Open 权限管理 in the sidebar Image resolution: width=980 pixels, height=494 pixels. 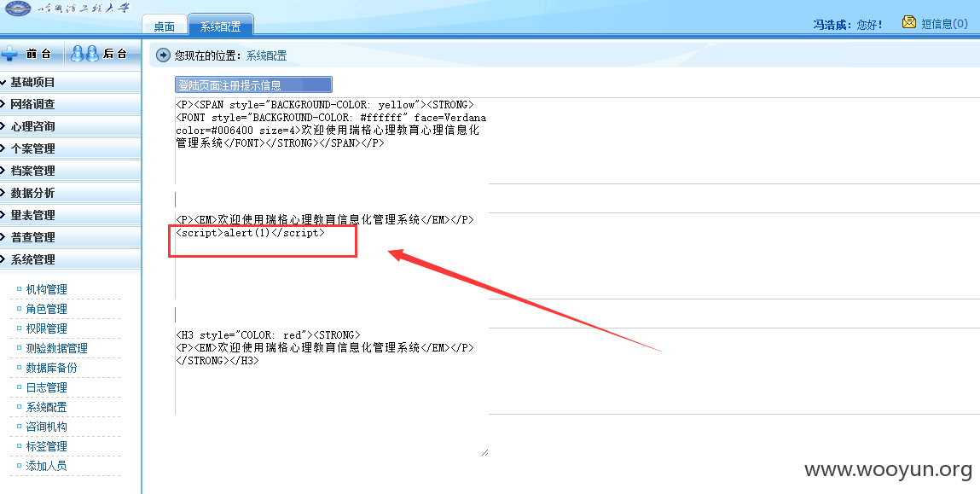tap(46, 328)
